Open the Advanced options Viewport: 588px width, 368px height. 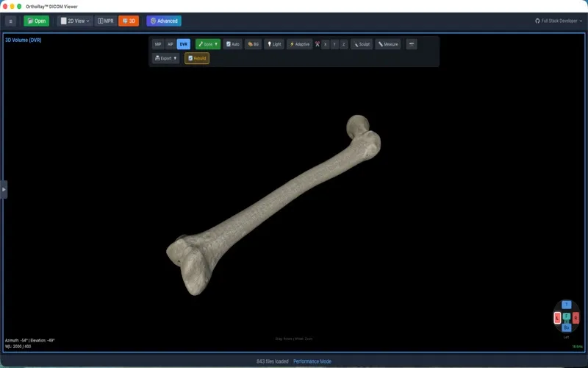[x=164, y=21]
